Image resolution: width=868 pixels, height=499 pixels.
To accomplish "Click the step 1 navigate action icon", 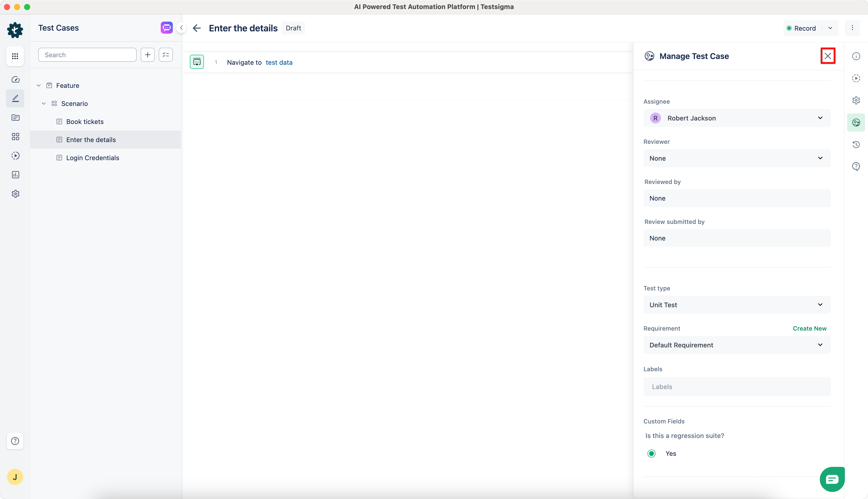I will (x=197, y=62).
